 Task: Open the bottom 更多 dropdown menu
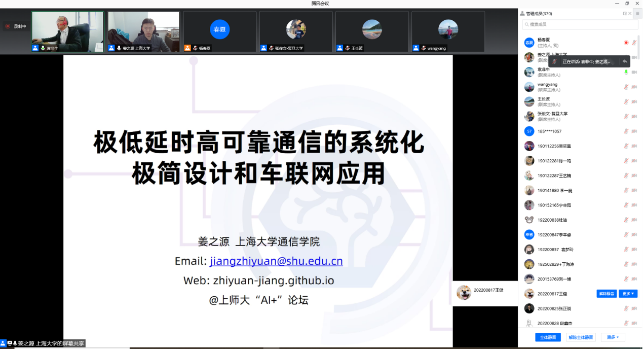click(613, 337)
